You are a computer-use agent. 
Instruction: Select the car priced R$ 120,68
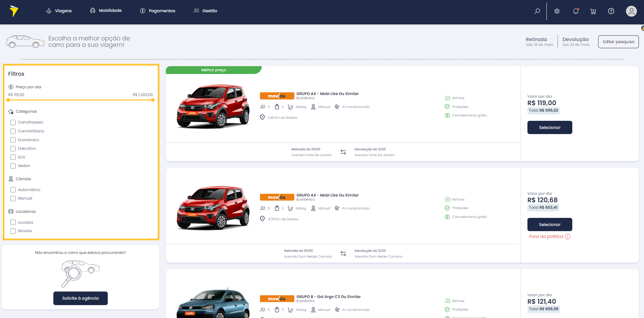[550, 225]
